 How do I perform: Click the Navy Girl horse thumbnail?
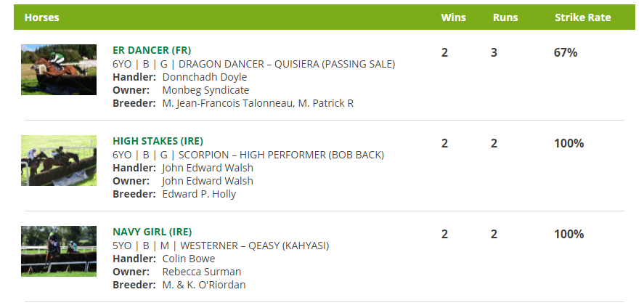click(59, 251)
